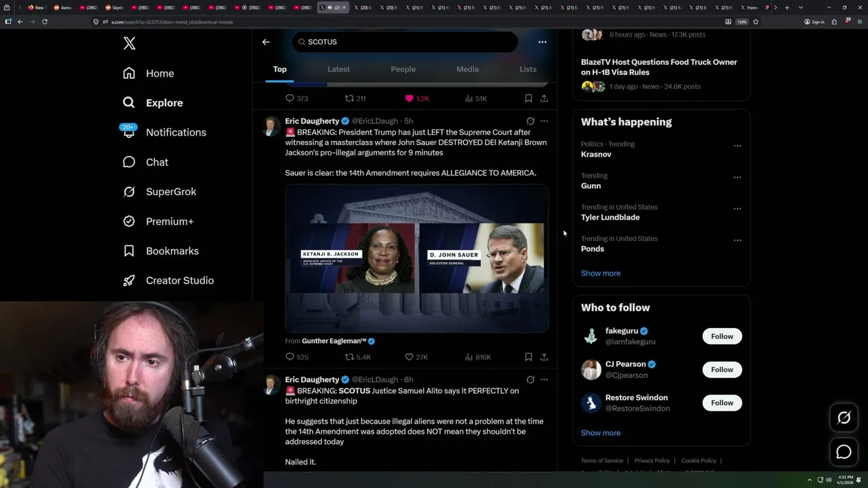Go back using the search page arrow
Screen dimensions: 868x488
click(x=266, y=42)
